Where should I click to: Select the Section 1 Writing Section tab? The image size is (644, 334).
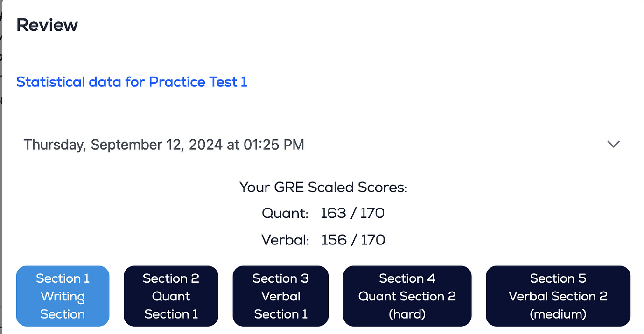(63, 296)
